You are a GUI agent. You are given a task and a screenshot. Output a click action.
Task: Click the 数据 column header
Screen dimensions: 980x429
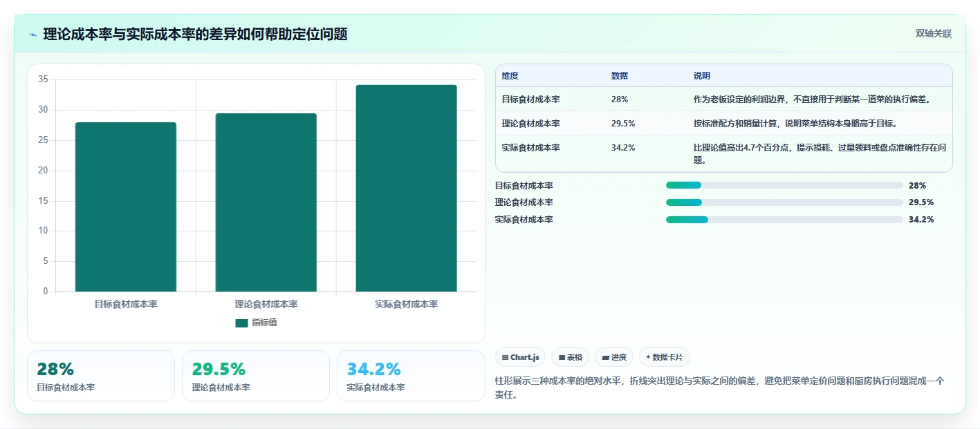[x=620, y=76]
